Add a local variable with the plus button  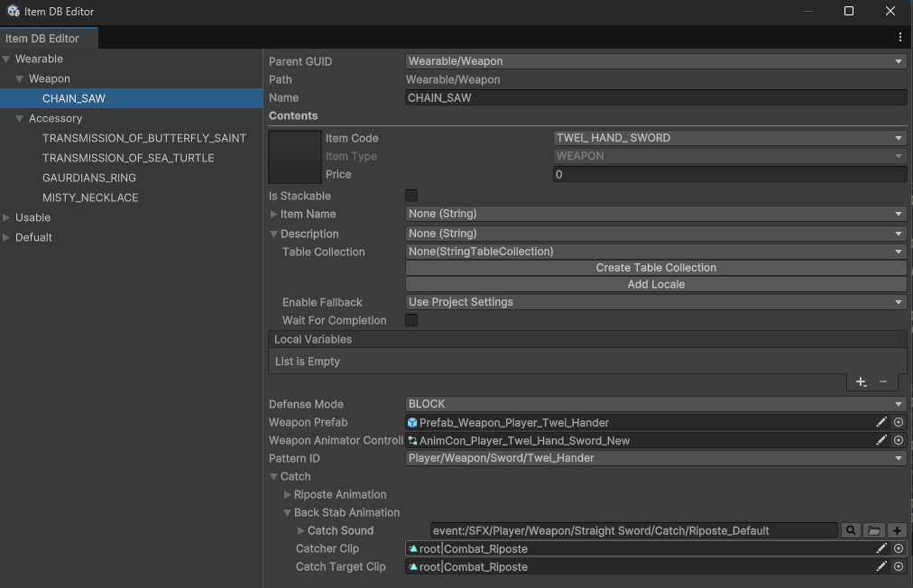tap(861, 382)
